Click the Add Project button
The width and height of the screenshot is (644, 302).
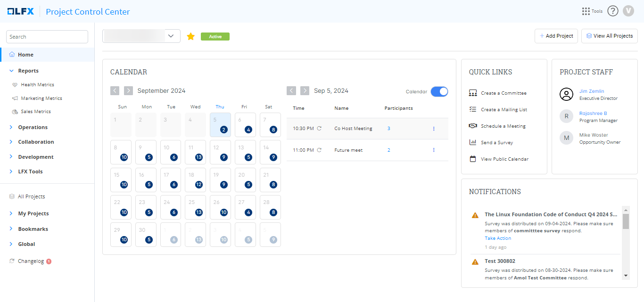pyautogui.click(x=556, y=36)
